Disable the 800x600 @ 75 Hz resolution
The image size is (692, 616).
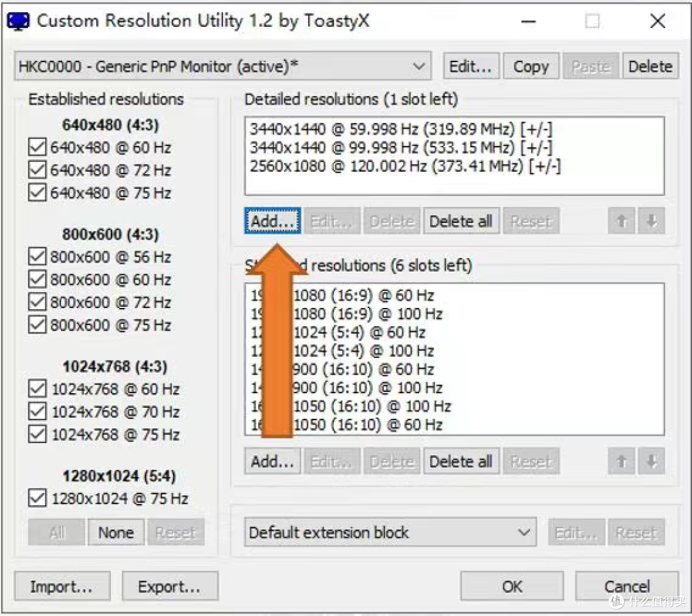[37, 325]
